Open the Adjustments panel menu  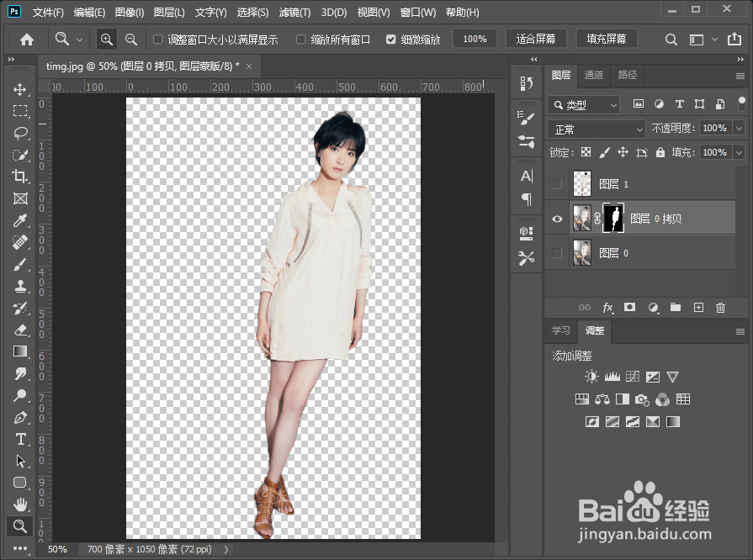point(740,331)
